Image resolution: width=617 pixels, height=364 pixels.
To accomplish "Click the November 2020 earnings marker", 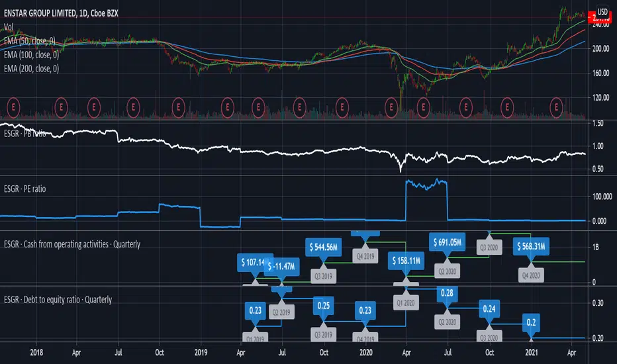I will 507,107.
